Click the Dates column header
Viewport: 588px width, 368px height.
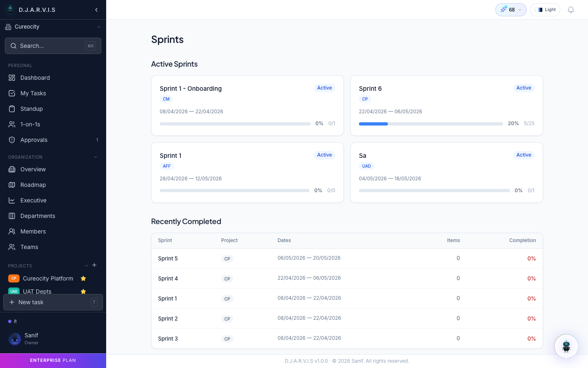pos(284,240)
